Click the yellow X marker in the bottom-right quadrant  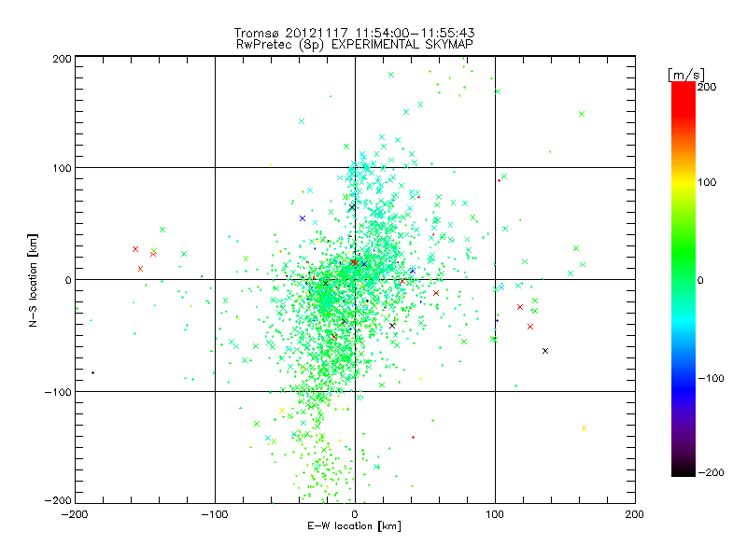[585, 428]
